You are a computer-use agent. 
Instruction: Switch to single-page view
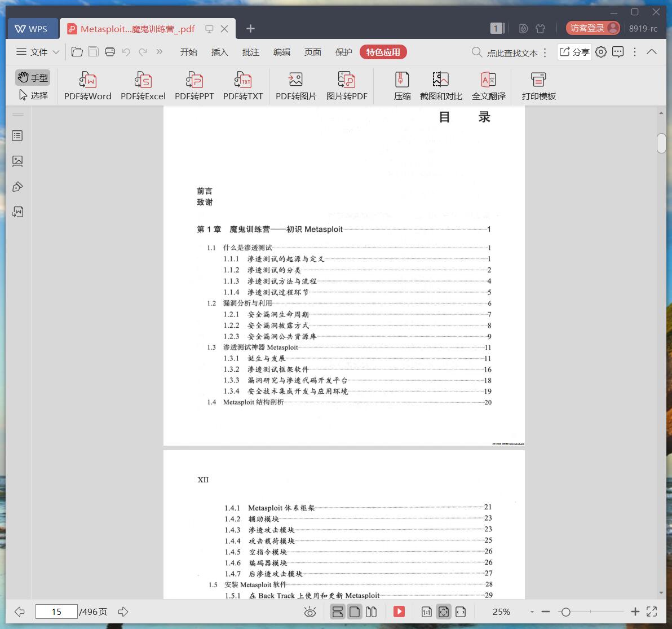355,612
